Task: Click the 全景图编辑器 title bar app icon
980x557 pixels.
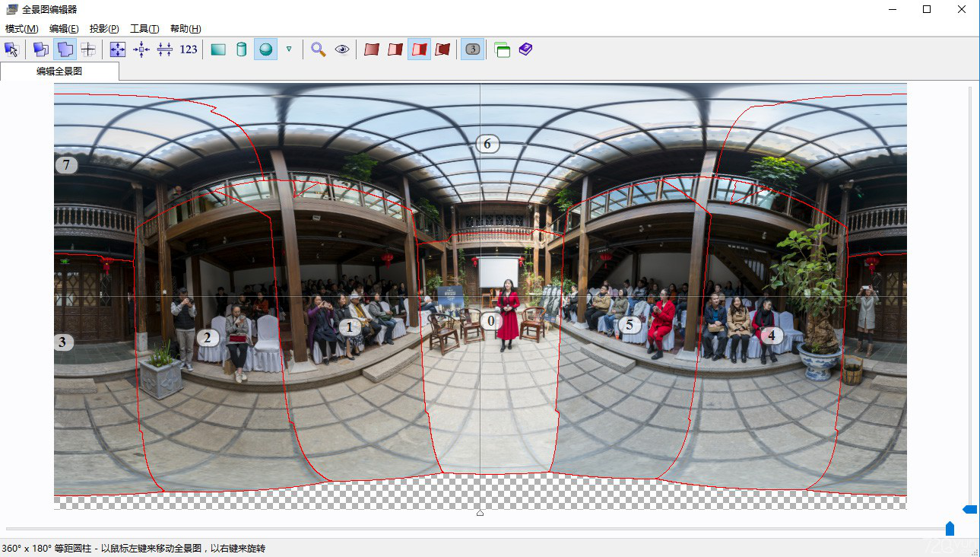Action: tap(11, 10)
